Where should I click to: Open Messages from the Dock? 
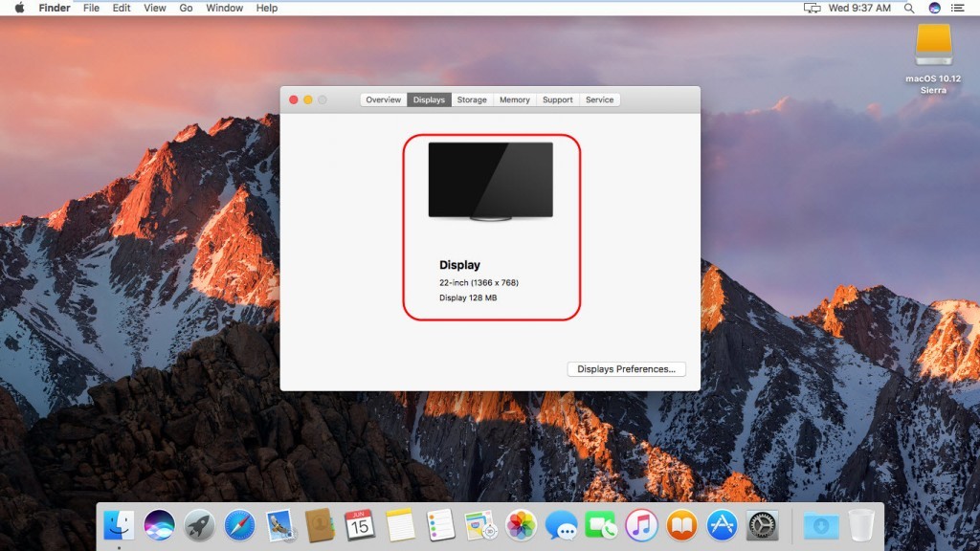pyautogui.click(x=563, y=525)
